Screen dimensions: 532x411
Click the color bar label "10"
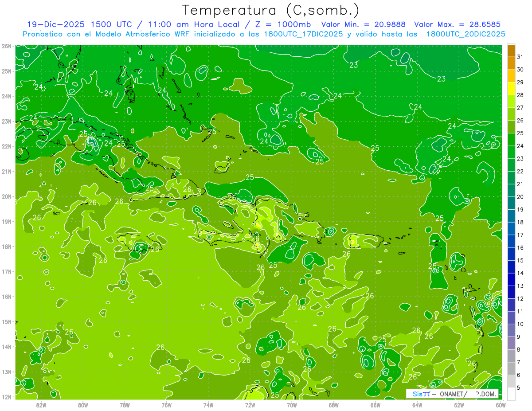click(x=520, y=324)
